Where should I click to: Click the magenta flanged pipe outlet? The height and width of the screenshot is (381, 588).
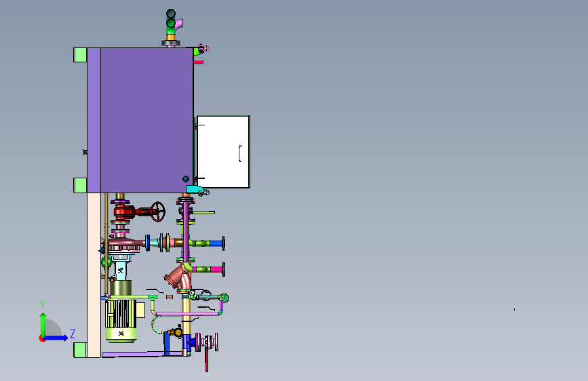point(217,269)
